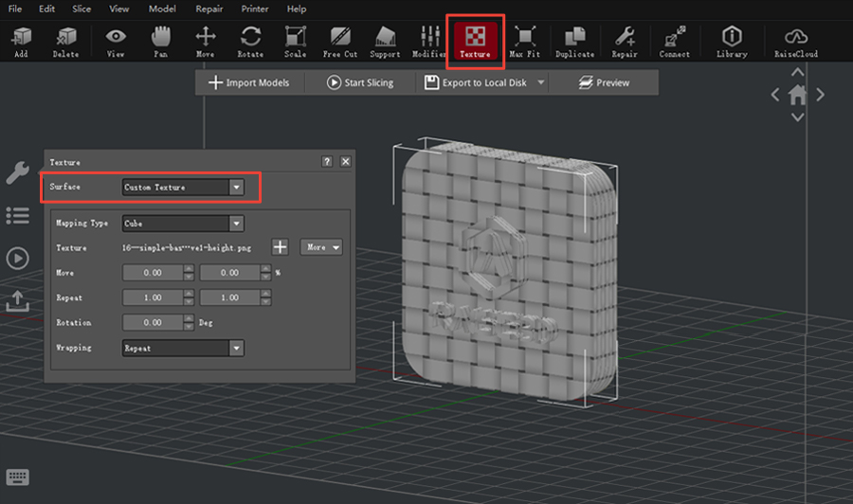Open the Texture panel help button
This screenshot has width=853, height=504.
(327, 161)
